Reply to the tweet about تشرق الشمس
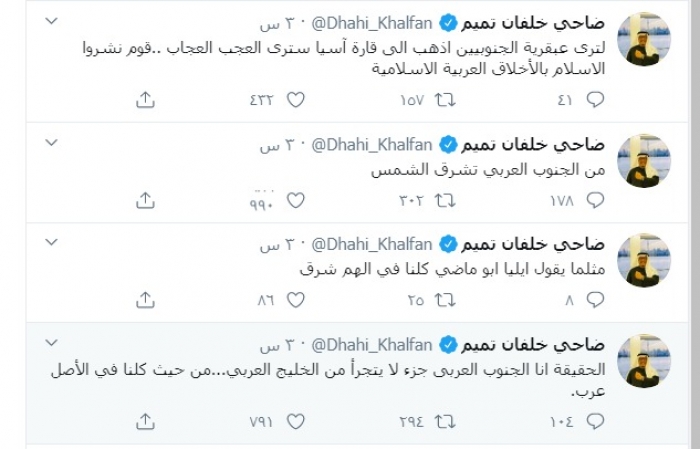This screenshot has width=700, height=449. pyautogui.click(x=596, y=200)
